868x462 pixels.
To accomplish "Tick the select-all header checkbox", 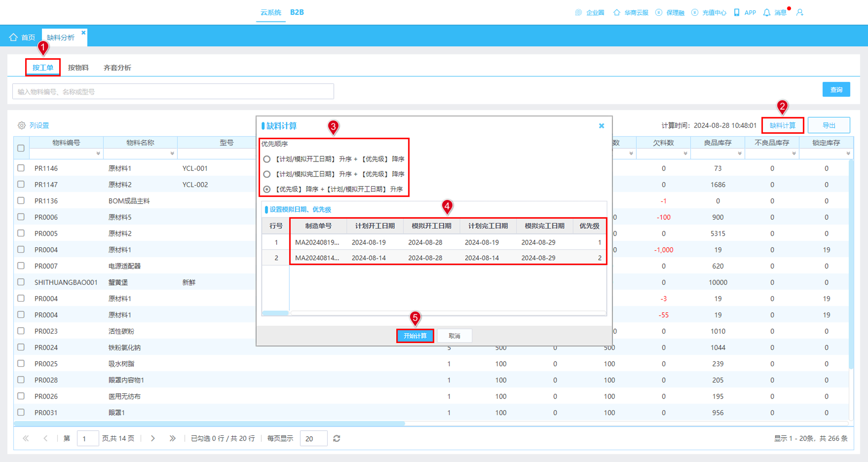I will (21, 148).
